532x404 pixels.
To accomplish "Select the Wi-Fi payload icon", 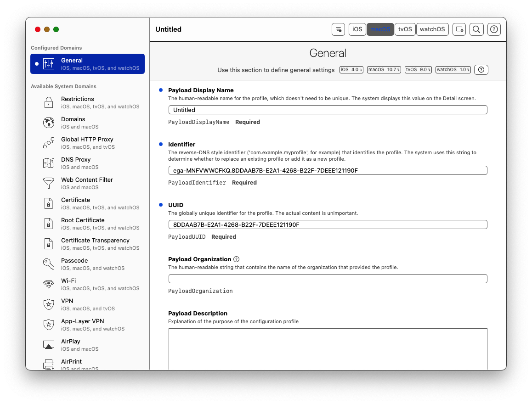I will [x=48, y=284].
